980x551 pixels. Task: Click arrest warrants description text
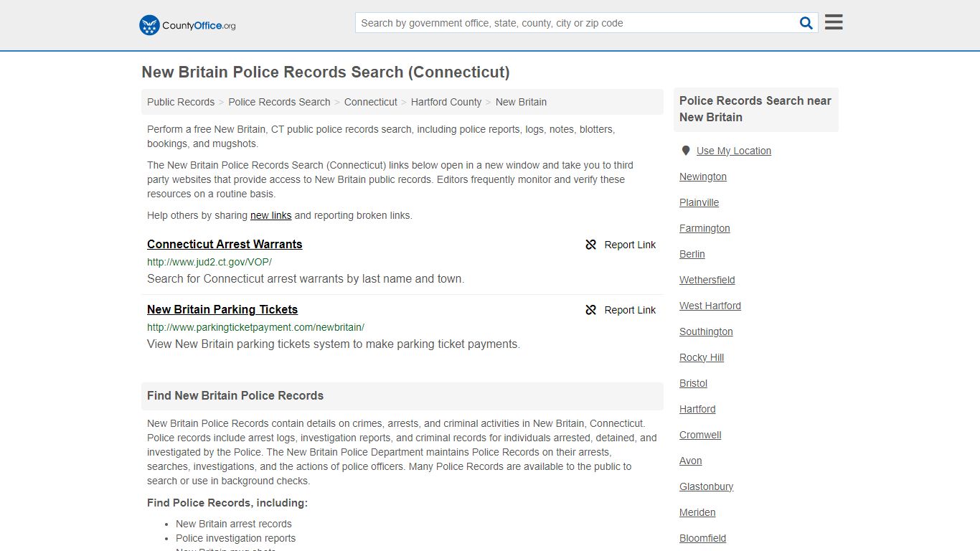coord(306,278)
